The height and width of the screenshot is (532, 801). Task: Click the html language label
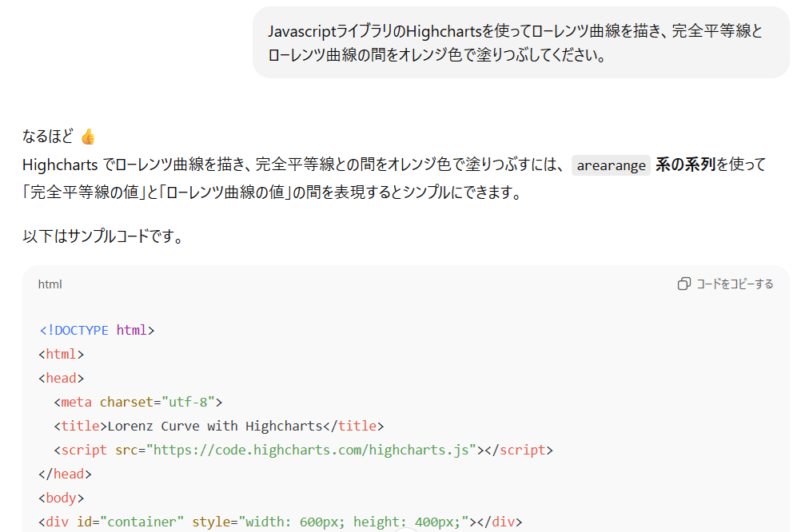50,284
